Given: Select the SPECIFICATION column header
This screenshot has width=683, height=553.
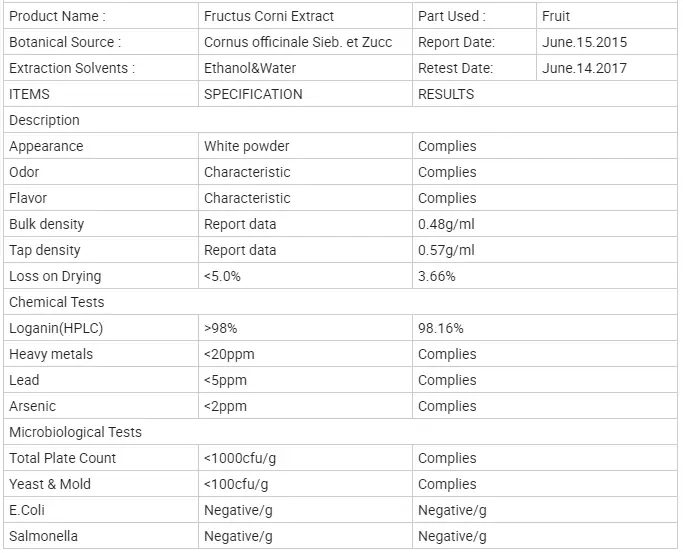Looking at the screenshot, I should coord(253,94).
